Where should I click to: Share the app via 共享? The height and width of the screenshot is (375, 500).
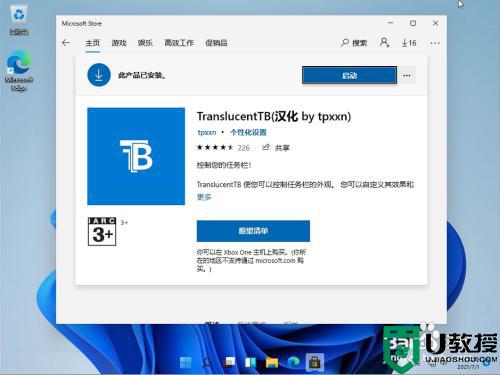[x=276, y=148]
